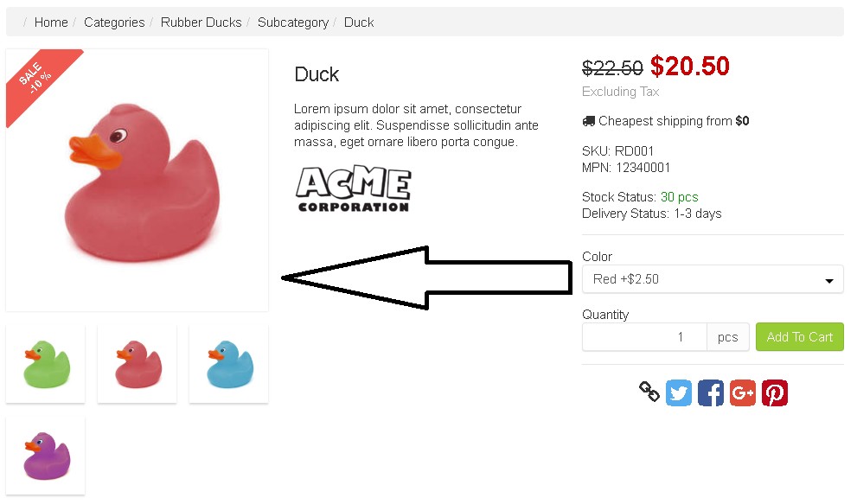Image resolution: width=857 pixels, height=504 pixels.
Task: Click the ACME Corporation logo
Action: [353, 189]
